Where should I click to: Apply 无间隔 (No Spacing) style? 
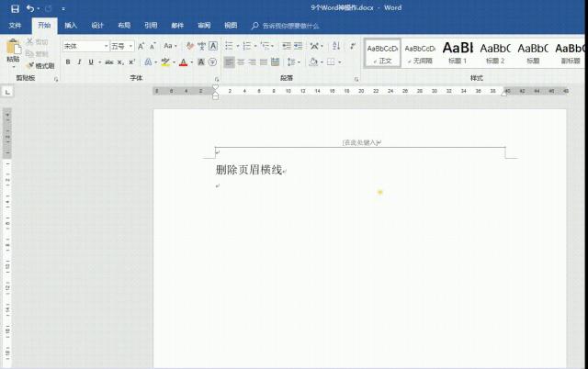pyautogui.click(x=420, y=53)
